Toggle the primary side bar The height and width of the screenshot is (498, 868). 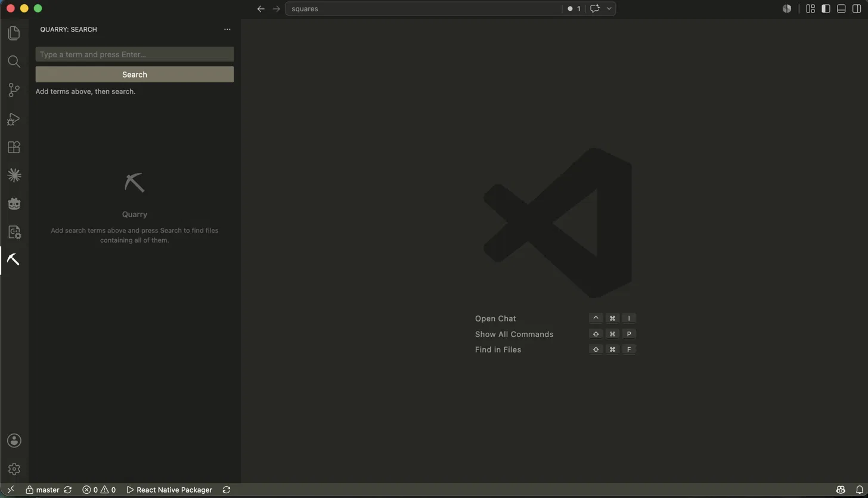(x=826, y=9)
